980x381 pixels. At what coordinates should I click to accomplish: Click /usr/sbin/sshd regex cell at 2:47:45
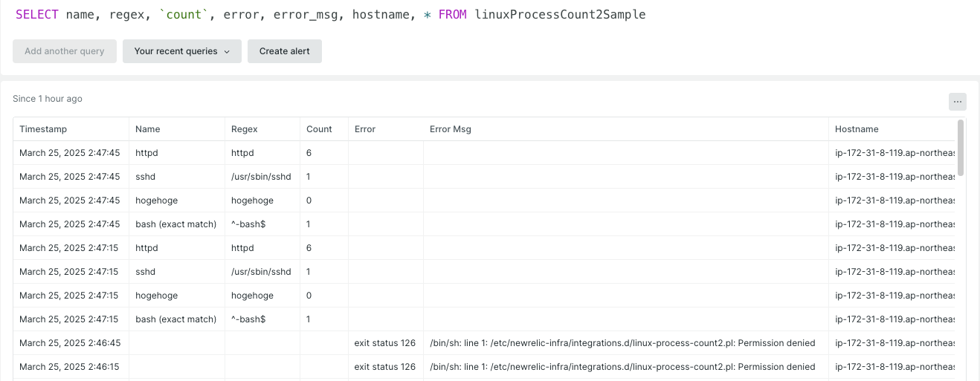click(262, 177)
